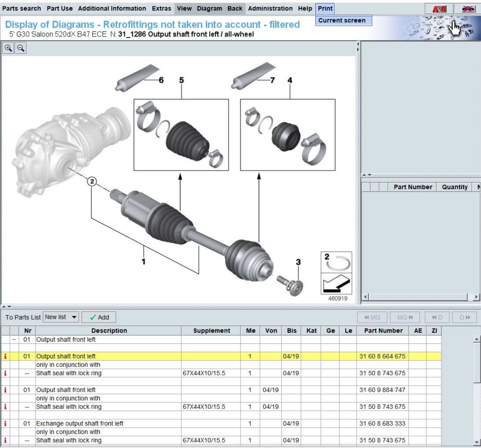Viewport: 481px width, 448px height.
Task: Click callout number 2 circle in diagram
Action: [92, 181]
